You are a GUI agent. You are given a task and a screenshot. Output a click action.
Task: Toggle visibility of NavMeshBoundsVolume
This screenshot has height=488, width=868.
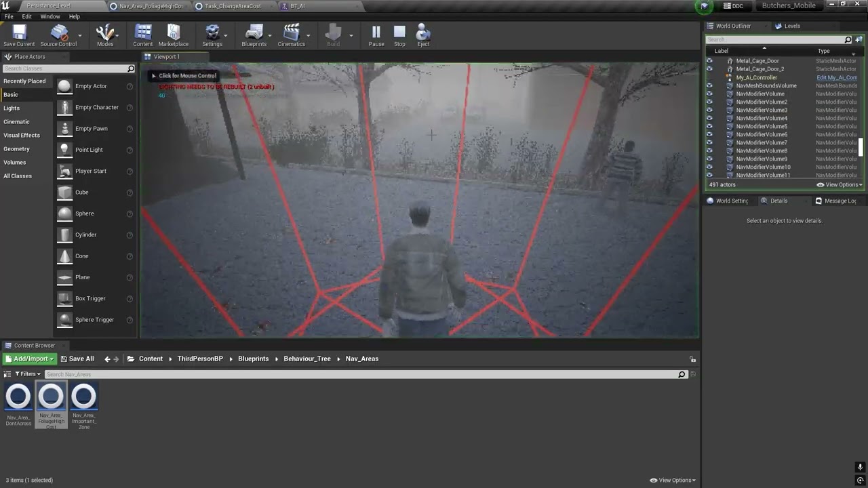(709, 85)
